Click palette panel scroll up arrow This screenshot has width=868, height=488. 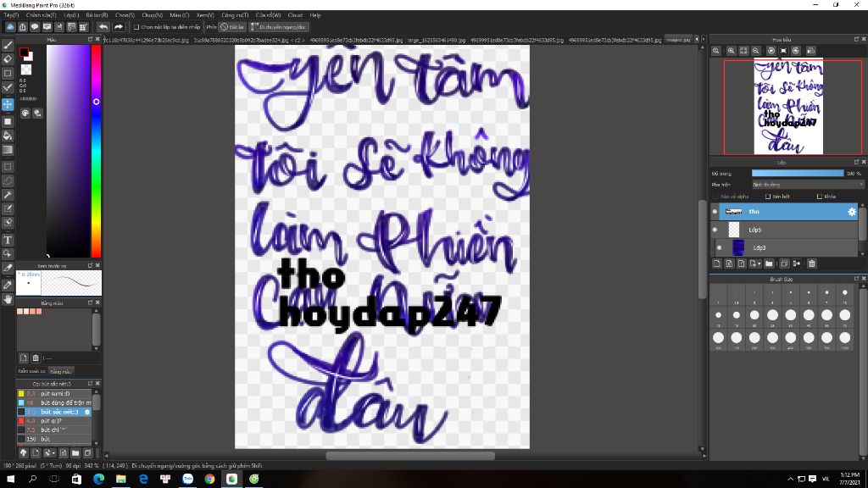pyautogui.click(x=97, y=311)
